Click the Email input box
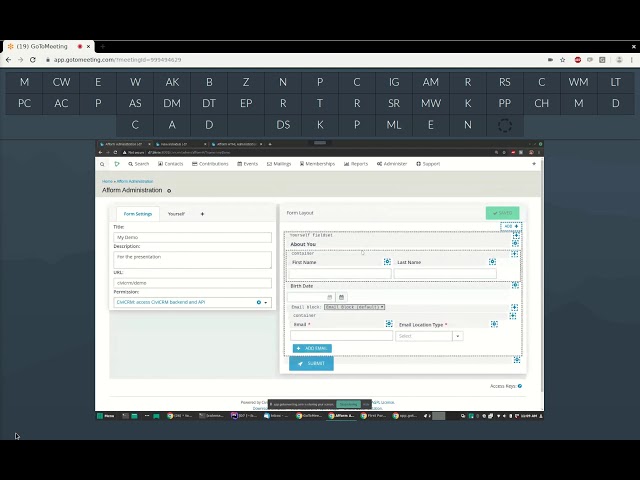The image size is (640, 480). click(x=341, y=336)
